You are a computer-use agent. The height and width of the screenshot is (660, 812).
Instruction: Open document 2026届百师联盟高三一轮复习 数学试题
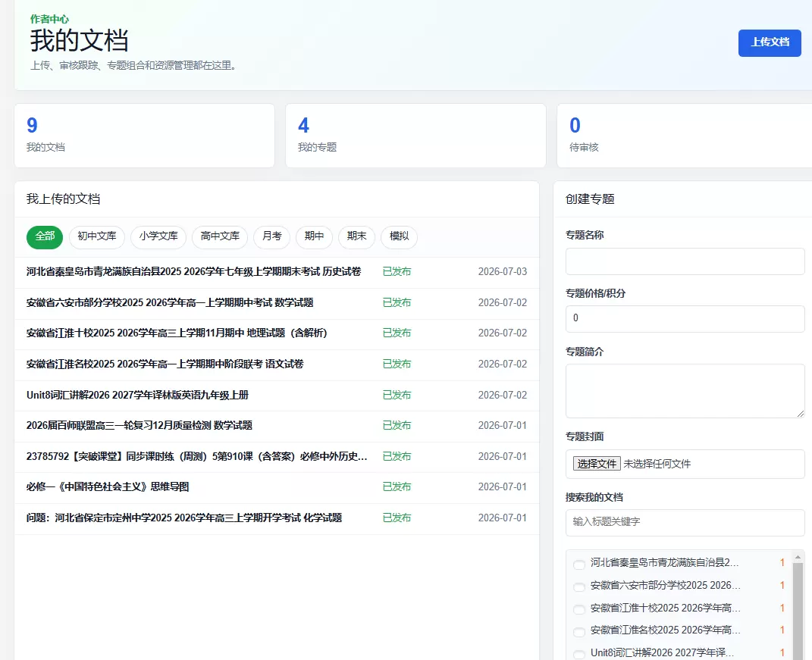point(140,426)
